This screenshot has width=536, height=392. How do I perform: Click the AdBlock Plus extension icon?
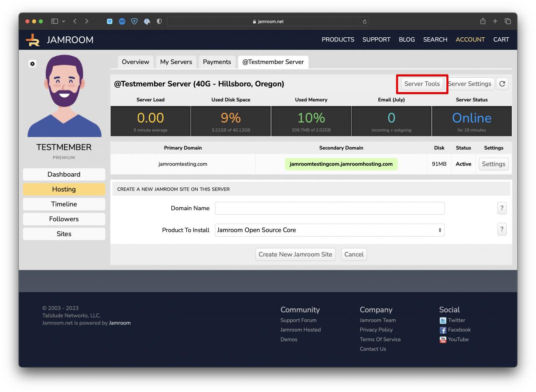122,21
